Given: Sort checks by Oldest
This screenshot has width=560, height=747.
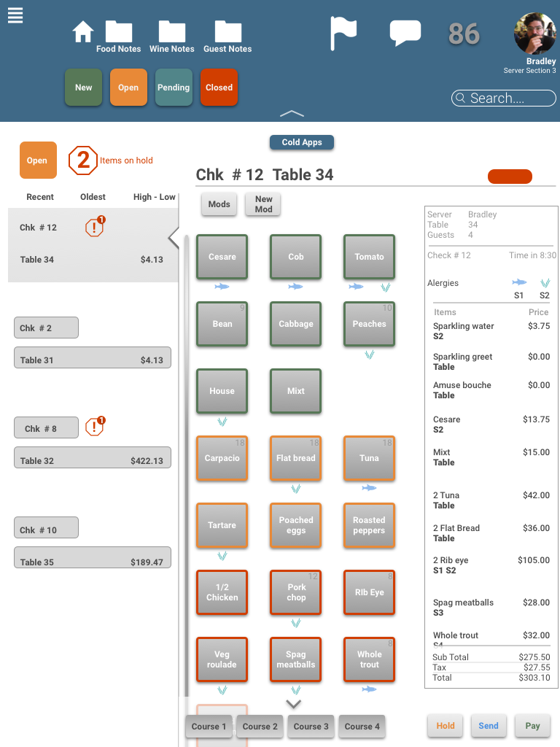Looking at the screenshot, I should pyautogui.click(x=93, y=197).
